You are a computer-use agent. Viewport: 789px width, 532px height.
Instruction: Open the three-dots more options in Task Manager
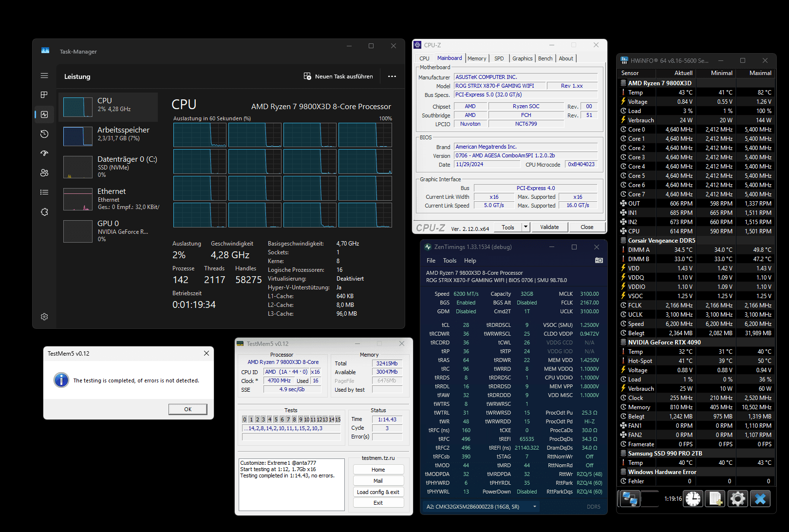tap(392, 76)
